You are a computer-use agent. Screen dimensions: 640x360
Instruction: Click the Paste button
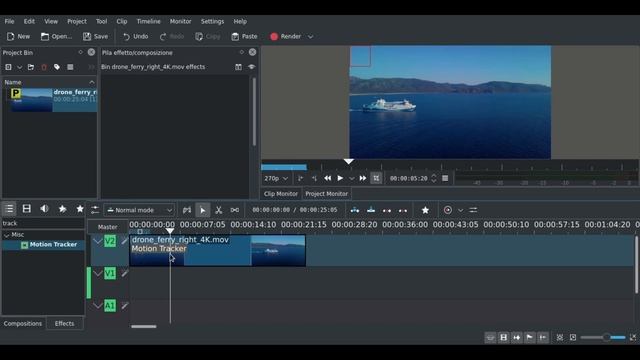click(244, 36)
